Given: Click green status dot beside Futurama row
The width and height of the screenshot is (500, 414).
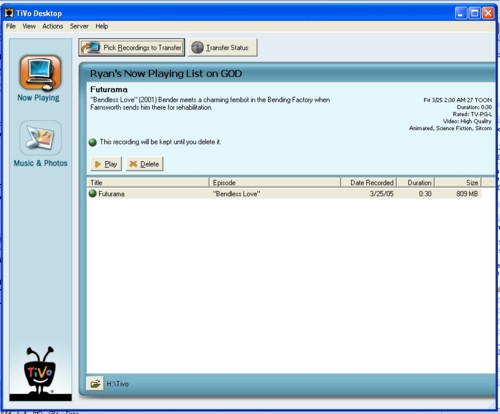Looking at the screenshot, I should coord(93,193).
